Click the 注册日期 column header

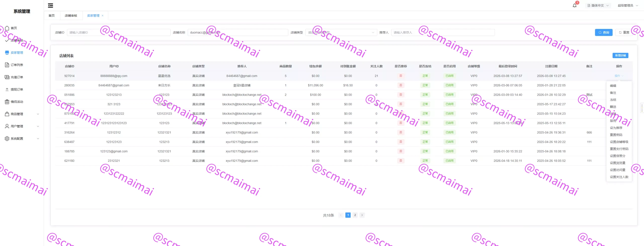coord(551,67)
